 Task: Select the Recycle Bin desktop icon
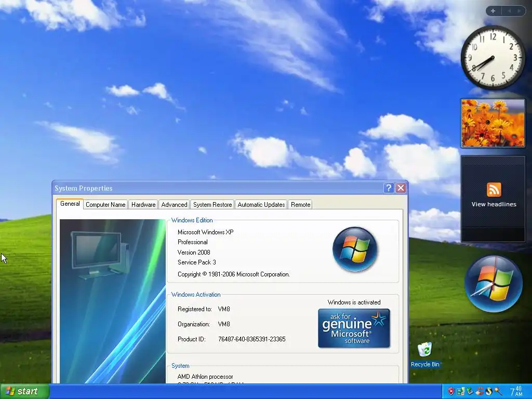pos(425,354)
